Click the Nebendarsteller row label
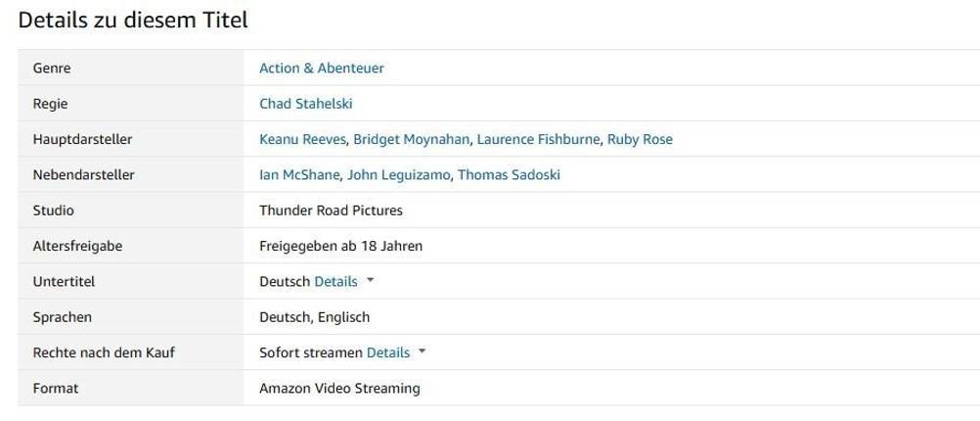The image size is (980, 421). [x=83, y=175]
